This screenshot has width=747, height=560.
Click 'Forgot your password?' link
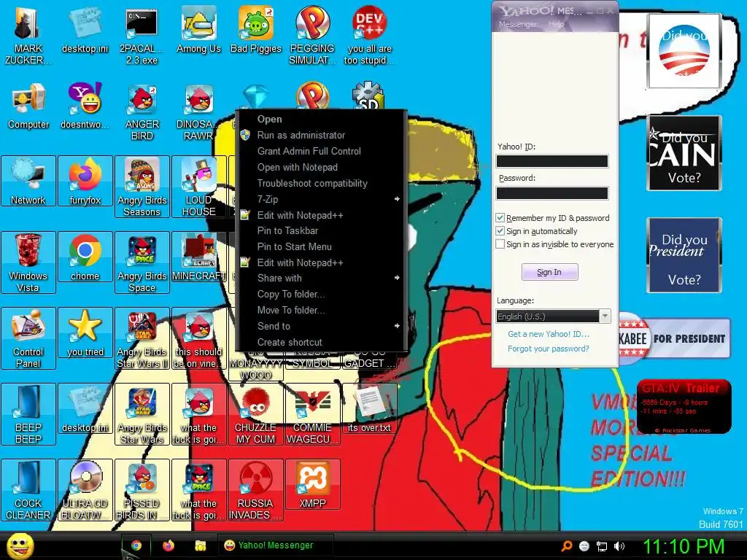(549, 349)
